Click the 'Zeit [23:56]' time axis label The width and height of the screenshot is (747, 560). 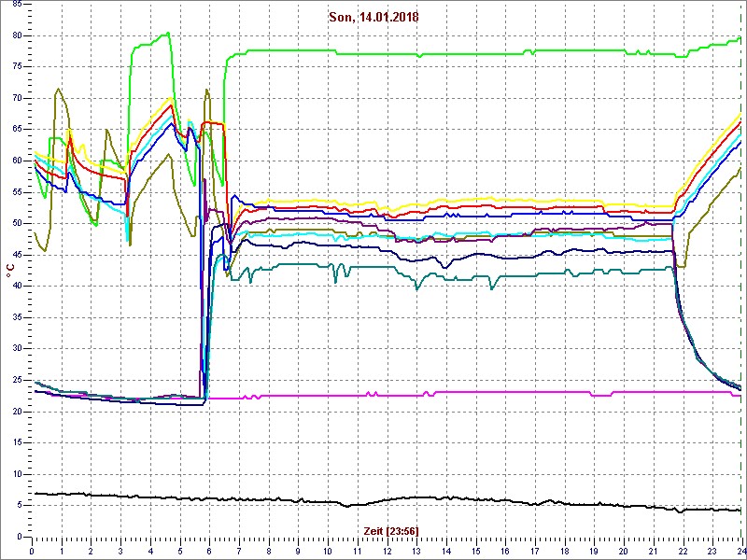point(390,530)
